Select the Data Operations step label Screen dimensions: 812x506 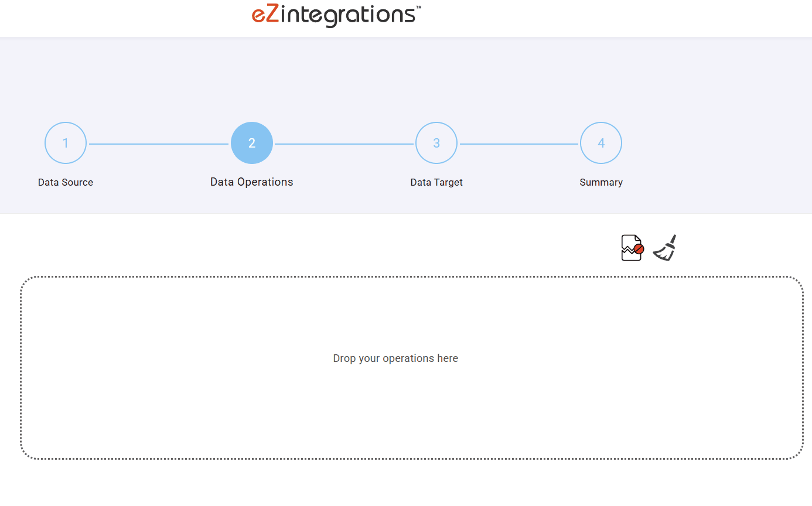point(252,182)
